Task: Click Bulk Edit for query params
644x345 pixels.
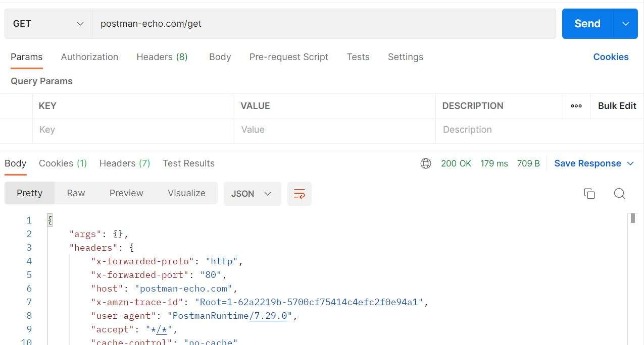Action: (617, 105)
